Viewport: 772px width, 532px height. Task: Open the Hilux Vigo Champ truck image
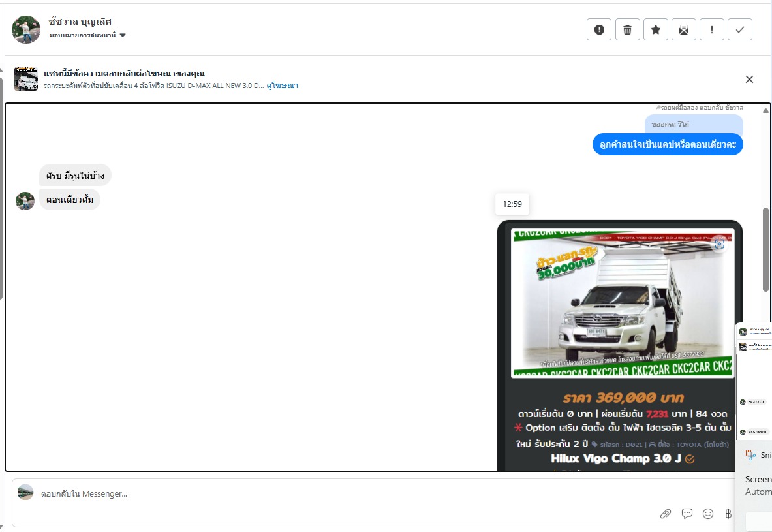click(623, 304)
